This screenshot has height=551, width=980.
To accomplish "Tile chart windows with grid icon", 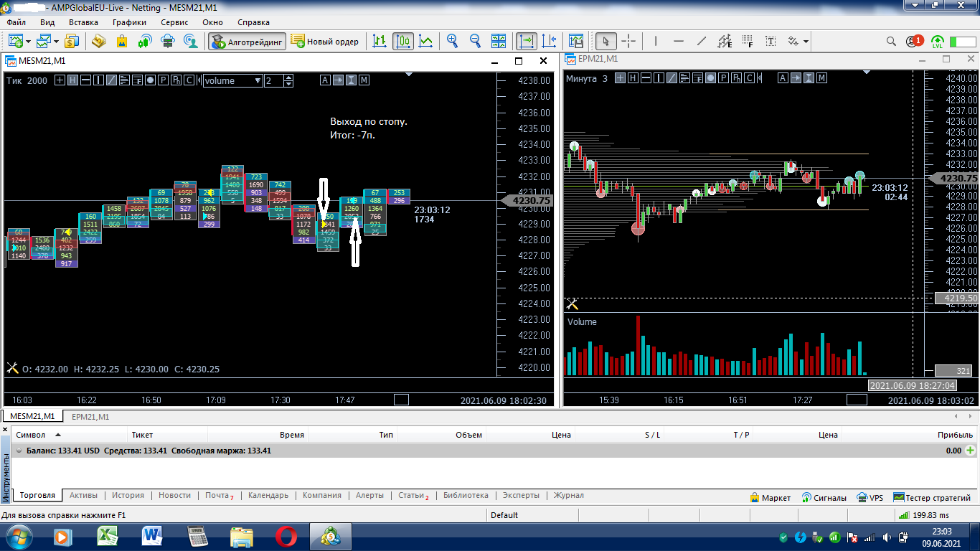I will 499,41.
